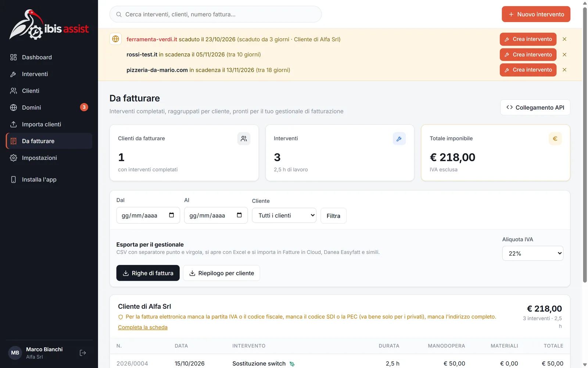This screenshot has height=368, width=588.
Task: Create a Nuovo intervento
Action: point(536,14)
